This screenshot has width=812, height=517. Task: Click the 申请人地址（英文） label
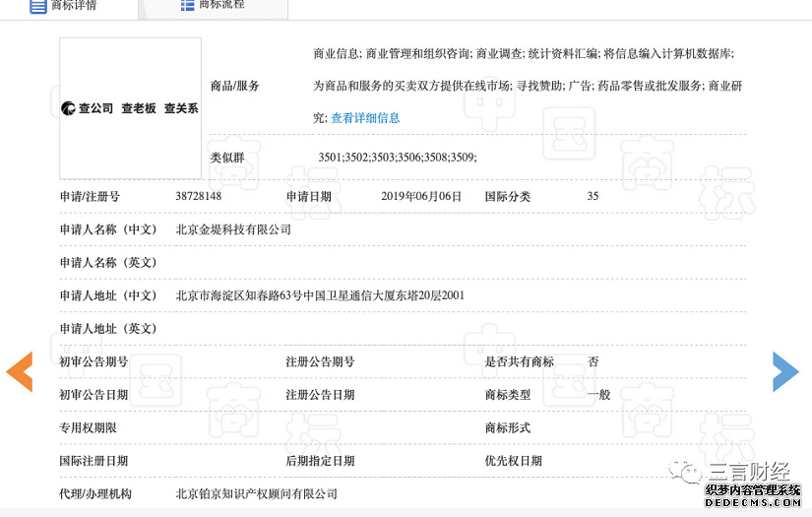click(108, 329)
